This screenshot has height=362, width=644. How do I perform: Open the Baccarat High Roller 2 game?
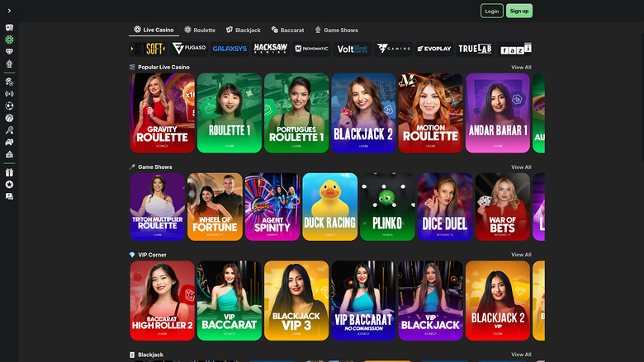point(162,300)
